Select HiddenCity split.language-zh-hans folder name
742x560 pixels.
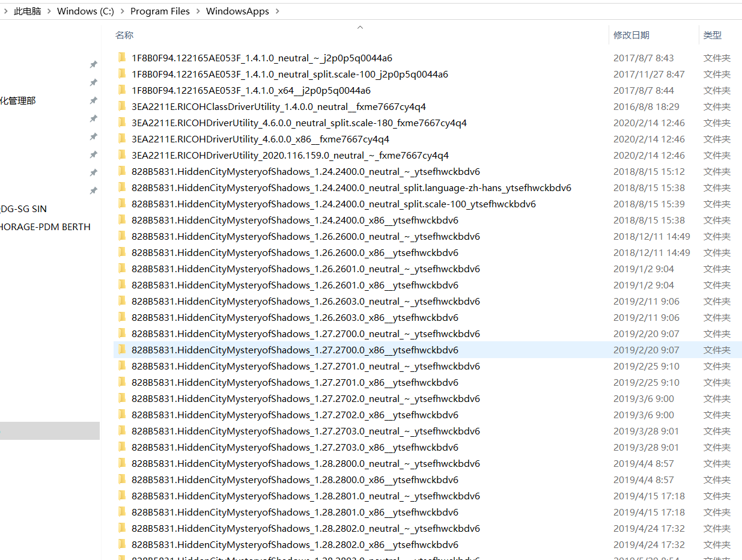pos(351,188)
